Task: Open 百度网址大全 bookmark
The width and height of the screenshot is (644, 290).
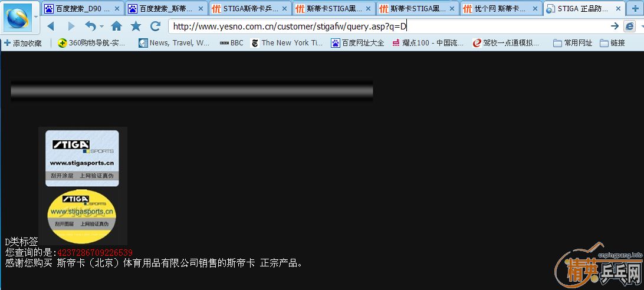Action: (x=357, y=42)
